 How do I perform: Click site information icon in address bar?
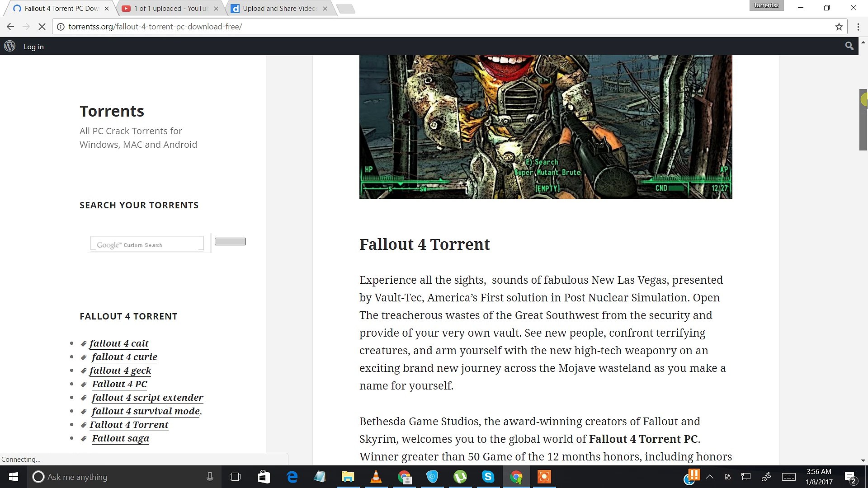(x=61, y=27)
